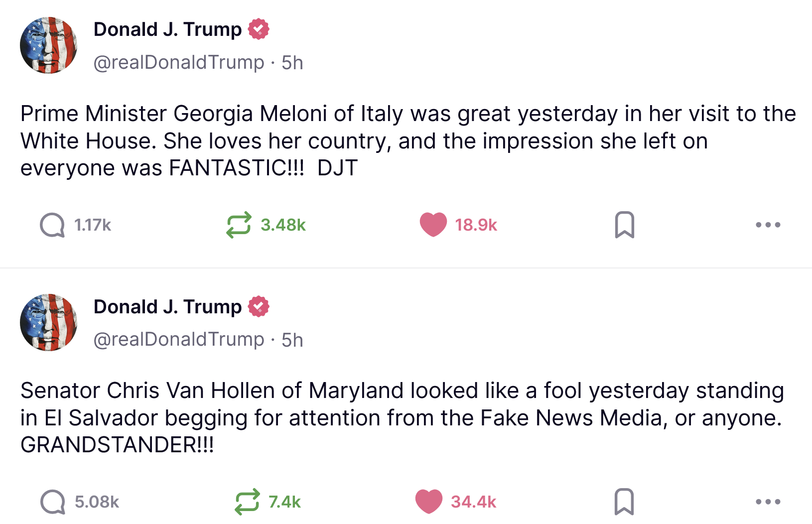Image resolution: width=812 pixels, height=524 pixels.
Task: Unlike the Meloni post heart
Action: tap(433, 225)
